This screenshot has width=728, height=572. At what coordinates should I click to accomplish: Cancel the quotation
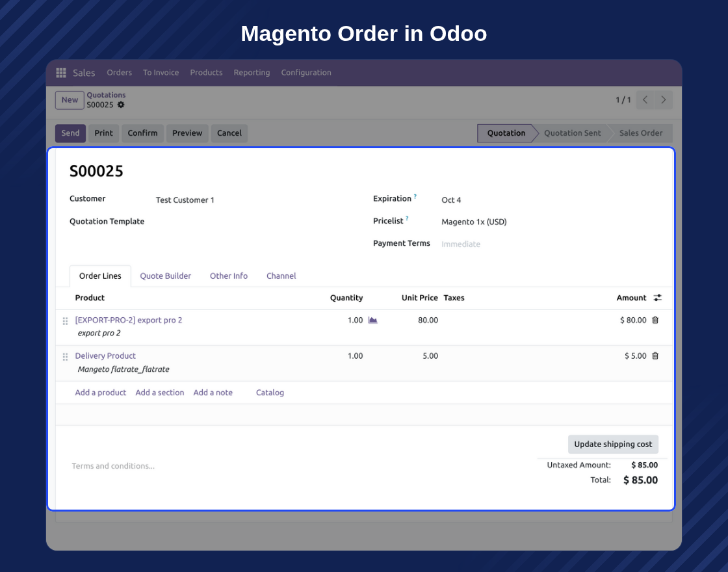coord(229,133)
